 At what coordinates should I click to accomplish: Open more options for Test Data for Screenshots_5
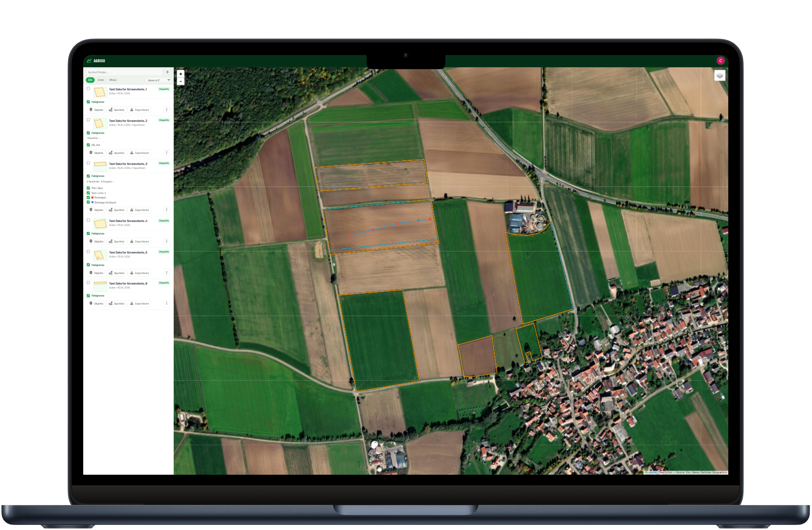tap(166, 273)
